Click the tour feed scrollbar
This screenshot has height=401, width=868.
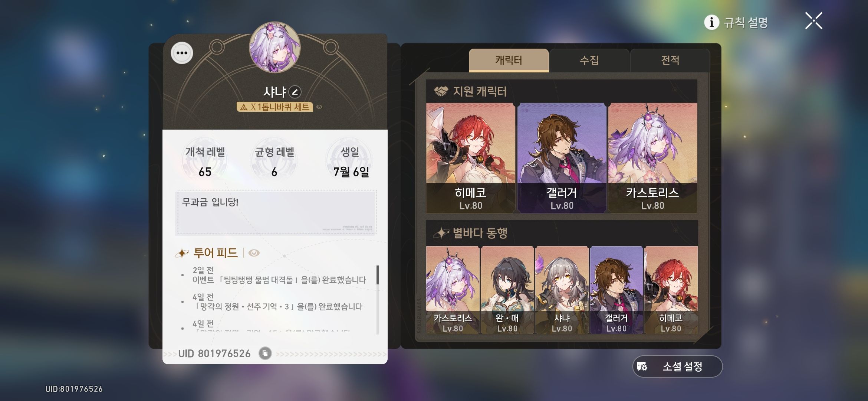click(x=378, y=300)
